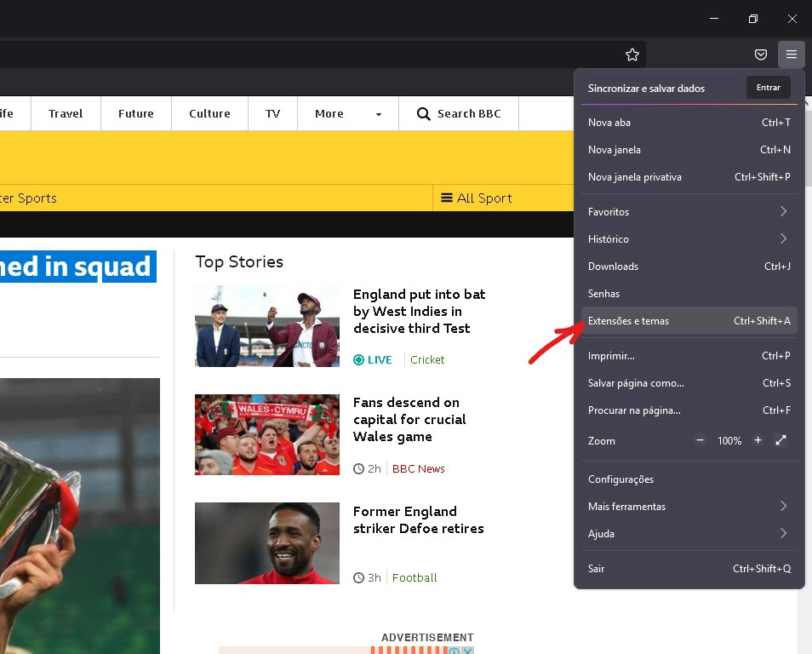The image size is (812, 654).
Task: Restore down the browser window
Action: (753, 19)
